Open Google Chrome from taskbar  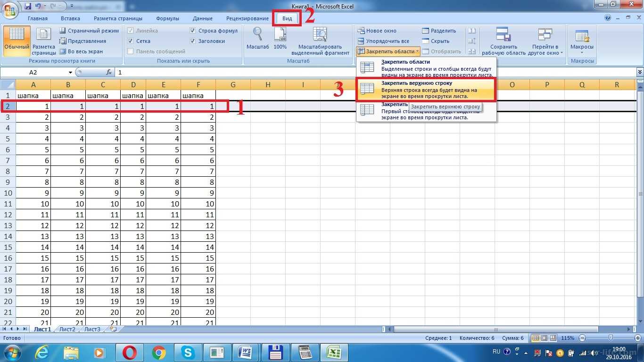click(159, 352)
